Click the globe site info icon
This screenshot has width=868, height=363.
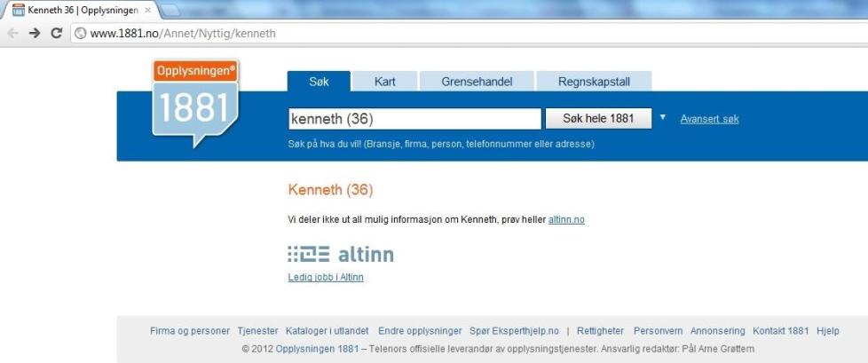pos(81,34)
